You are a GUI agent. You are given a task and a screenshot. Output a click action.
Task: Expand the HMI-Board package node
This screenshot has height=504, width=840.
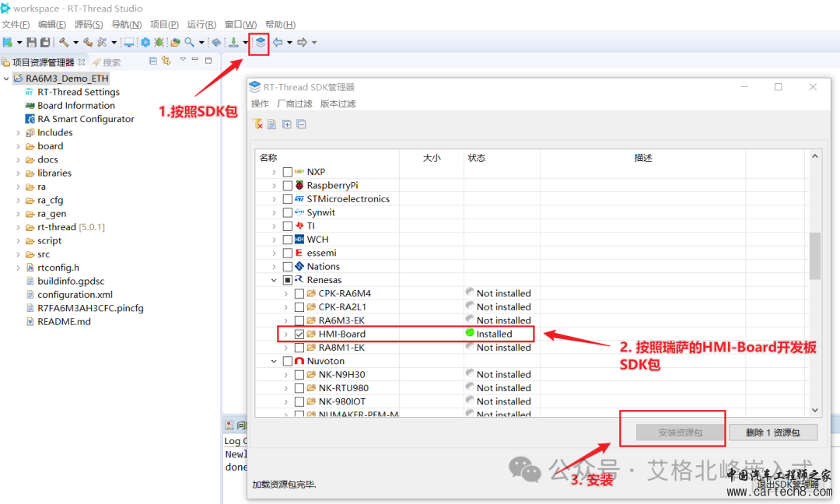[285, 334]
